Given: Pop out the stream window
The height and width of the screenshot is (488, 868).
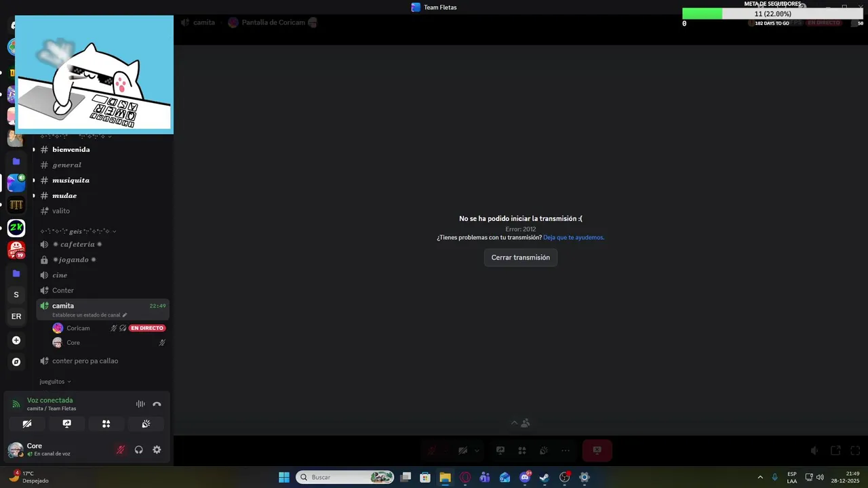Looking at the screenshot, I should (836, 450).
